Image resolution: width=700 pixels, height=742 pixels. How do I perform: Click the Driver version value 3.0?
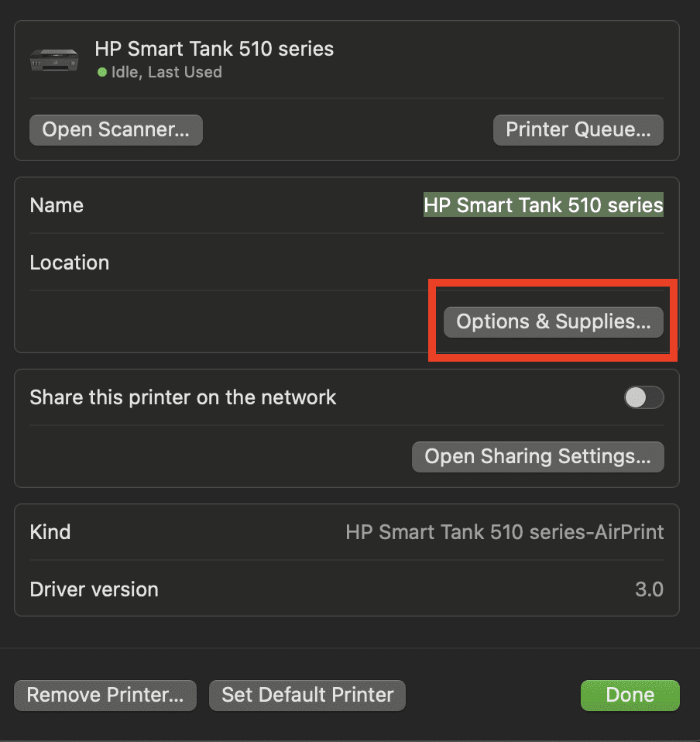pyautogui.click(x=649, y=589)
